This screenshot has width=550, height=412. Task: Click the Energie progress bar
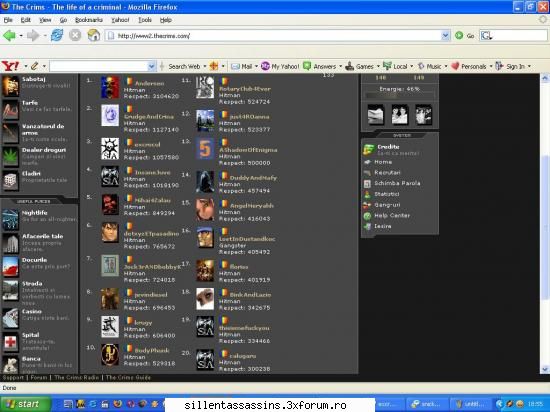400,96
